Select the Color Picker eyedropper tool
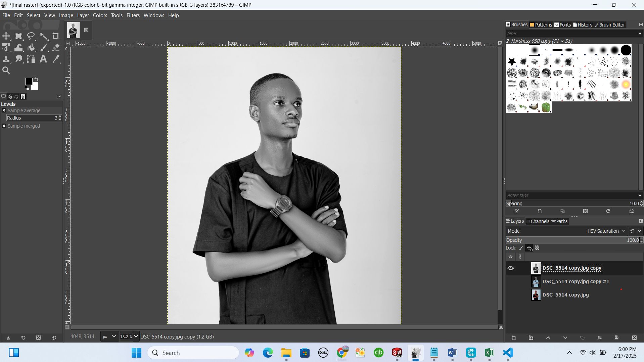 click(x=56, y=59)
